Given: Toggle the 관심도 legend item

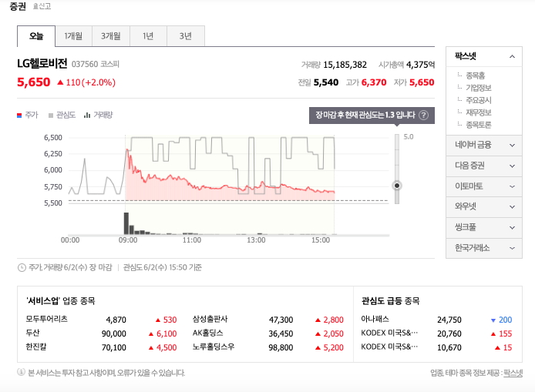Looking at the screenshot, I should [62, 116].
